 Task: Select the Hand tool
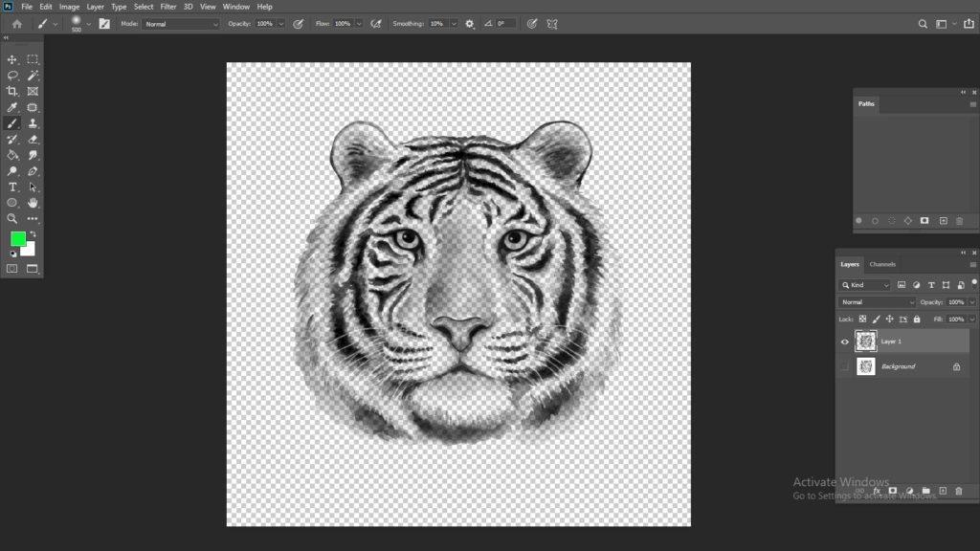click(33, 203)
